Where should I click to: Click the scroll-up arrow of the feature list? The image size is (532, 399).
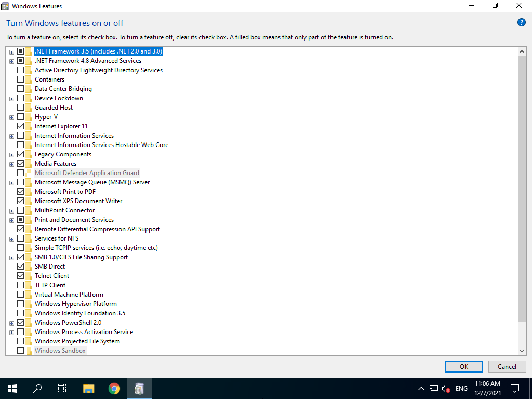pyautogui.click(x=522, y=51)
